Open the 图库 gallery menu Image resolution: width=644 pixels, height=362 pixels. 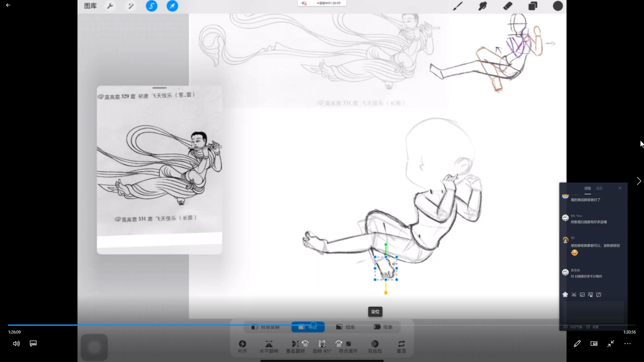click(x=90, y=6)
